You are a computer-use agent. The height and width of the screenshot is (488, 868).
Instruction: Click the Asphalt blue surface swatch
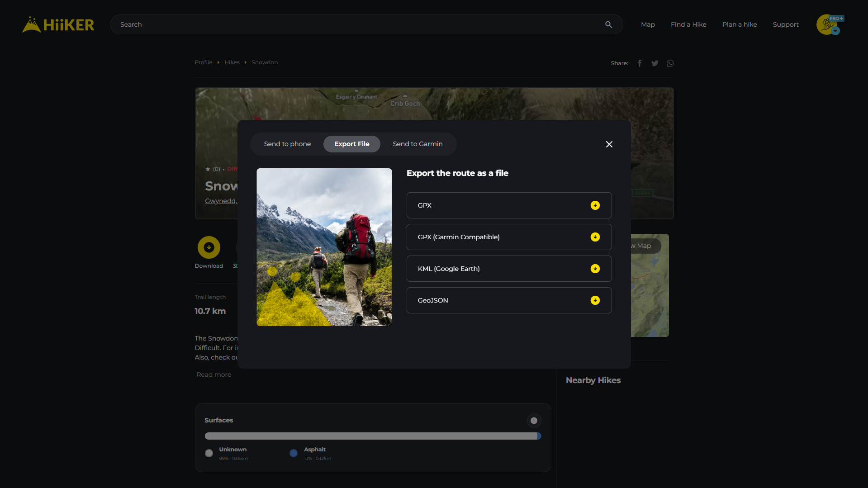[x=294, y=453]
